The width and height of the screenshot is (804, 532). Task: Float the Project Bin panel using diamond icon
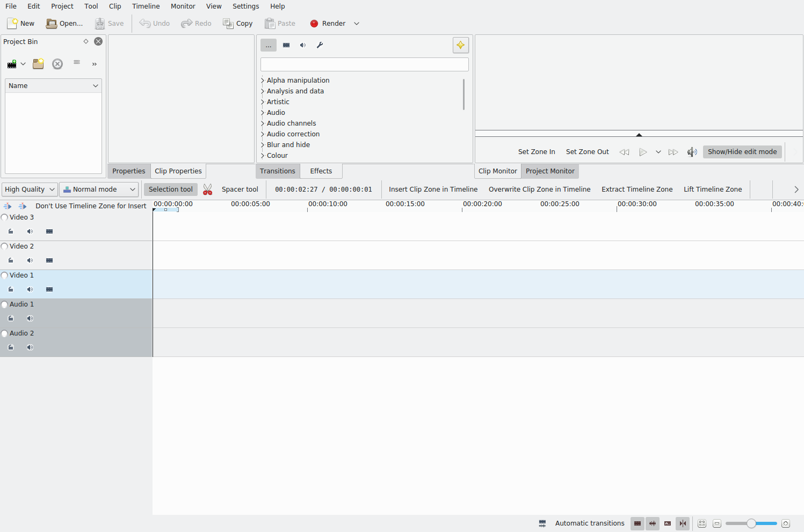pyautogui.click(x=86, y=41)
